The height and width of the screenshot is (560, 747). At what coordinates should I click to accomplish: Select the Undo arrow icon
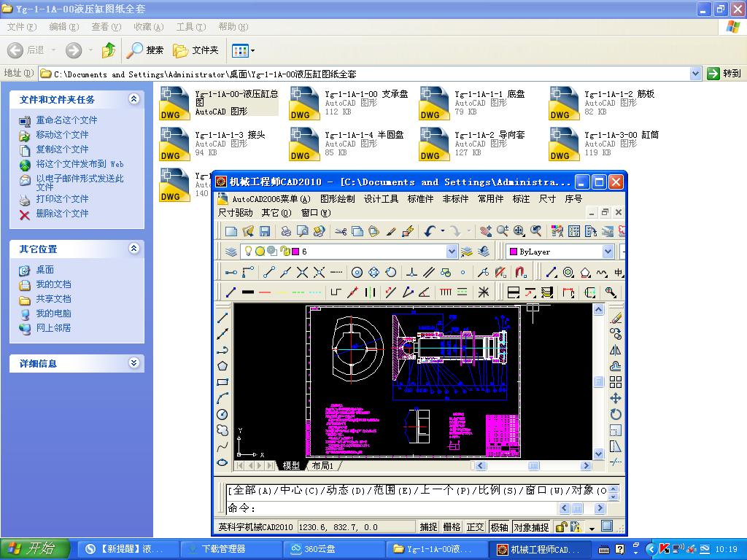(x=429, y=232)
